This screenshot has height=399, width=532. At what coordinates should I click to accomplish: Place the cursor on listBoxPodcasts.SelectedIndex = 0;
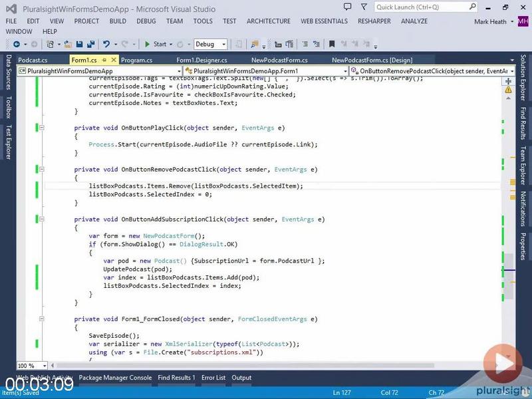click(x=150, y=194)
